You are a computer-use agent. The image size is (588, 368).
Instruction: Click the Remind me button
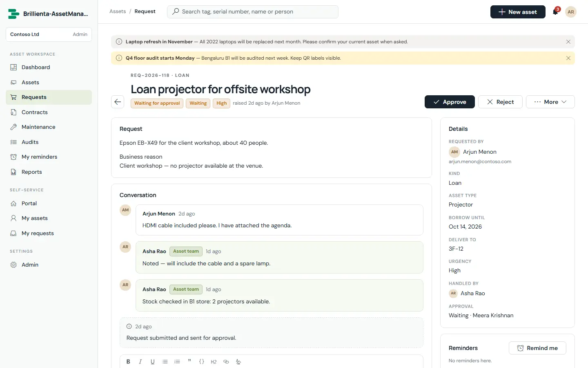[x=537, y=348]
